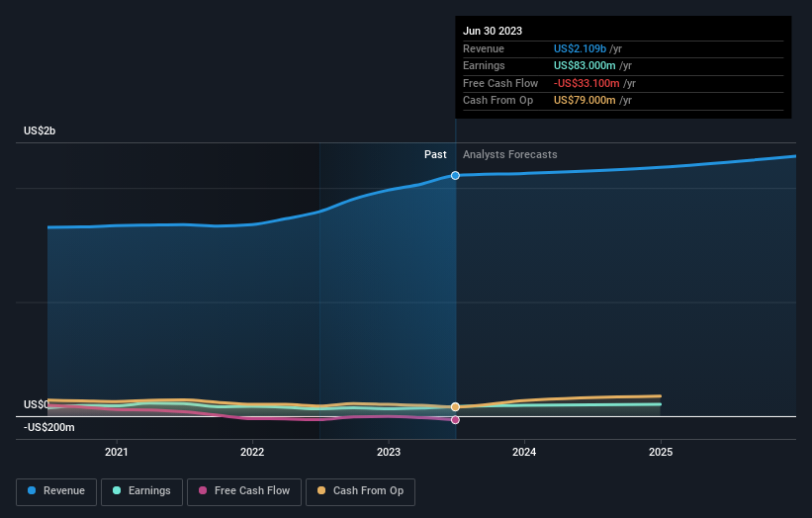This screenshot has height=518, width=812.
Task: Select the 2023 label on the axis
Action: [389, 452]
